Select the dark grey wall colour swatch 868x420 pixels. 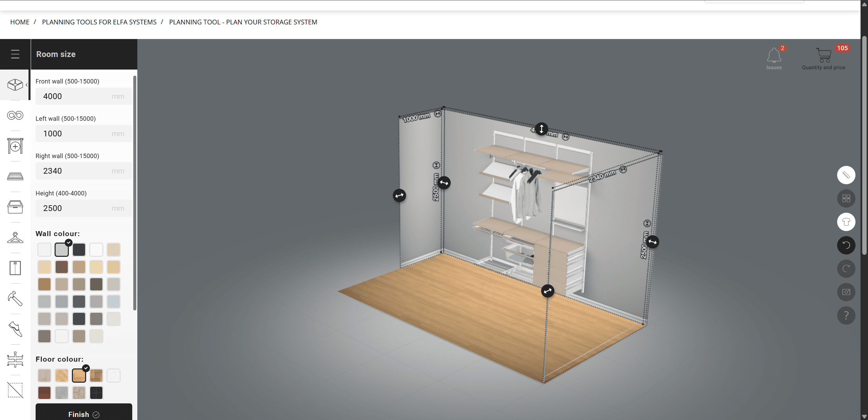79,250
